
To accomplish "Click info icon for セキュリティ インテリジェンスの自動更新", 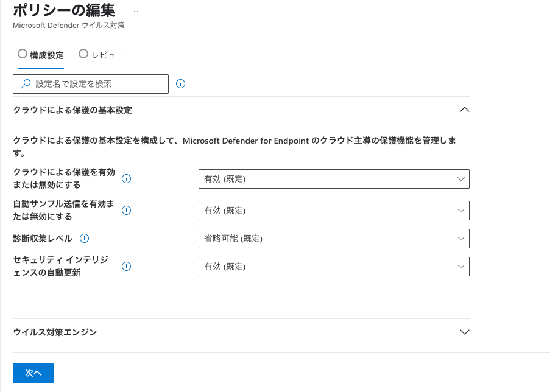I will pos(126,267).
